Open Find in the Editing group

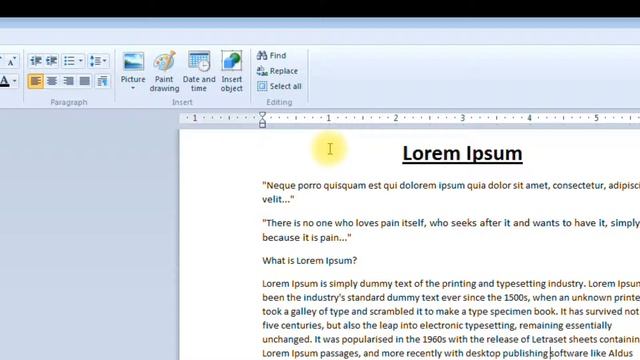tap(271, 56)
